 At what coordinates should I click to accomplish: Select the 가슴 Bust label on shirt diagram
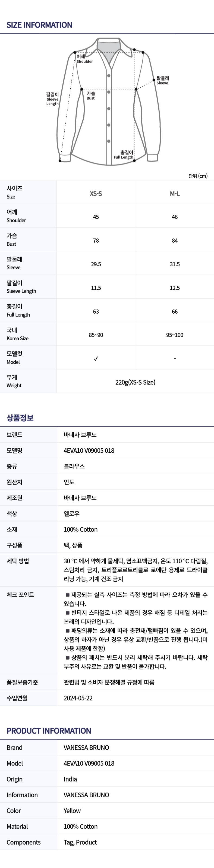[91, 95]
